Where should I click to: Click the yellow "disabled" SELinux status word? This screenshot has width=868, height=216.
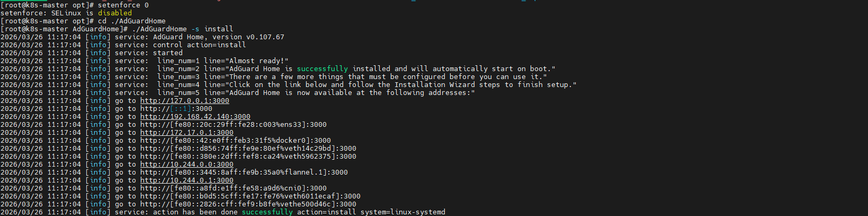[x=114, y=13]
